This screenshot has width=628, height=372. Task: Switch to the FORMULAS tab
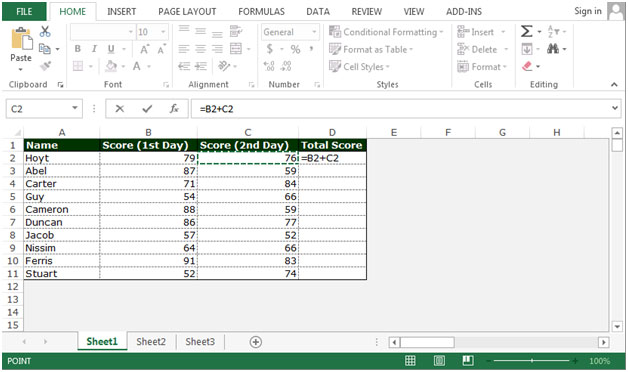click(261, 12)
